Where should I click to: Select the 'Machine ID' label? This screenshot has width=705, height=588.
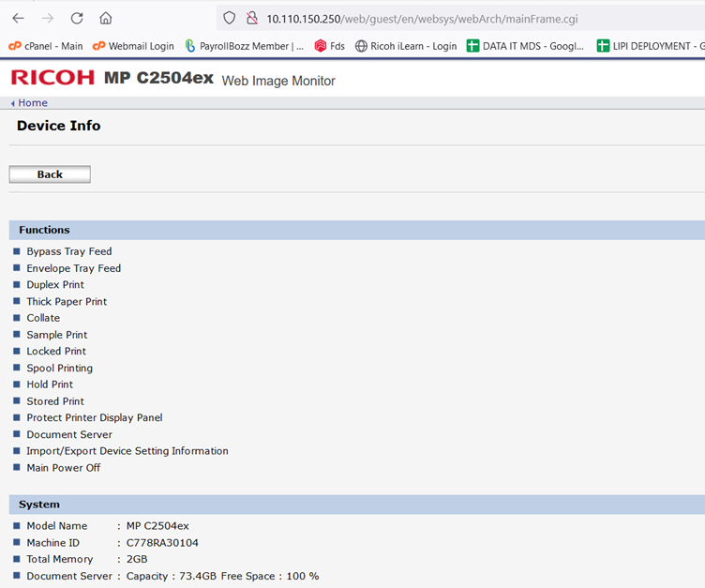[x=53, y=543]
